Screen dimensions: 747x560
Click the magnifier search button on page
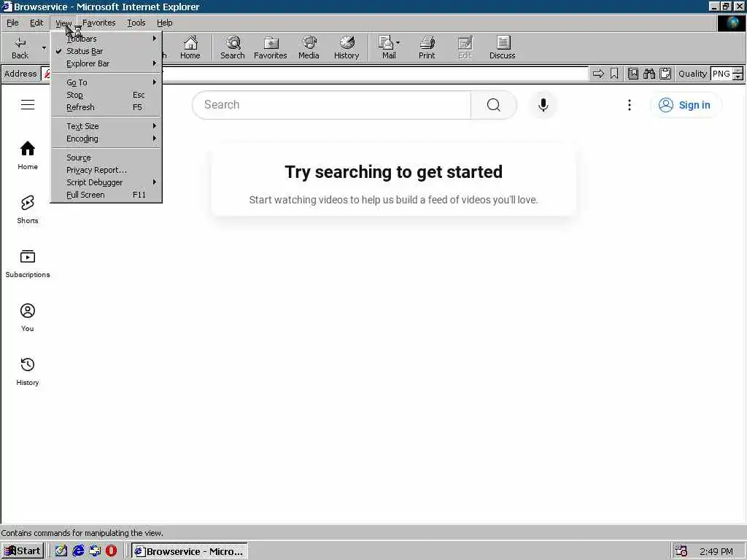click(494, 105)
